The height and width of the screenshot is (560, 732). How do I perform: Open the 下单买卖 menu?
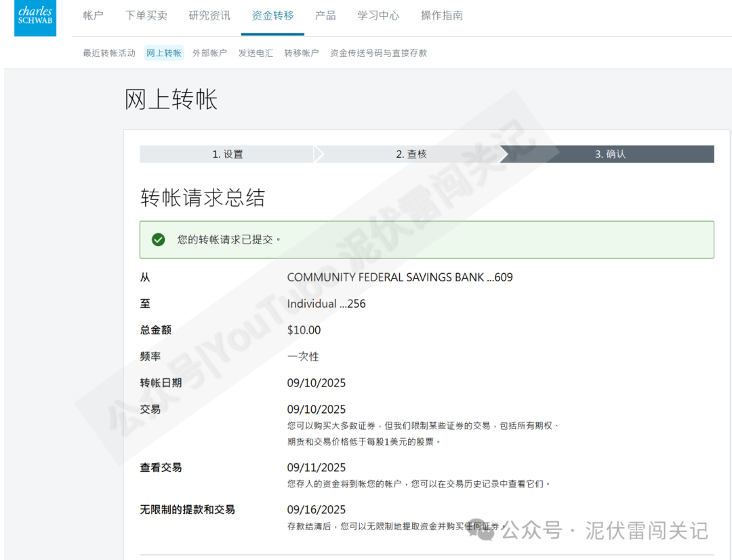click(146, 15)
